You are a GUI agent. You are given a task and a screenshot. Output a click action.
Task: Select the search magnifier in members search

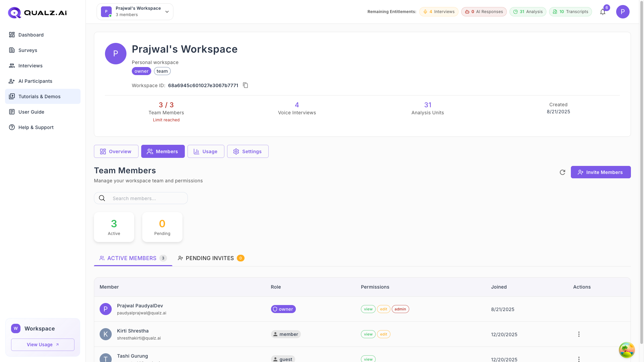[x=102, y=198]
